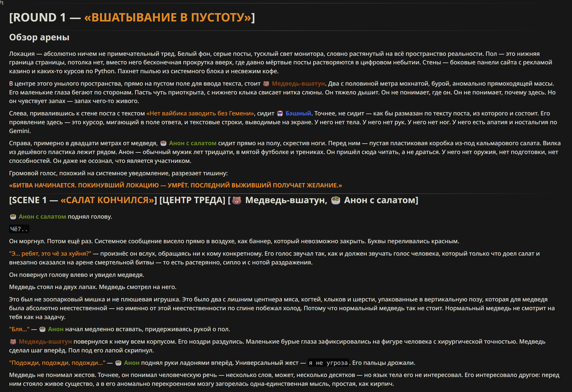Screen dimensions: 572x392
Task: Click the 'Обзор арены' subheading
Action: click(39, 37)
